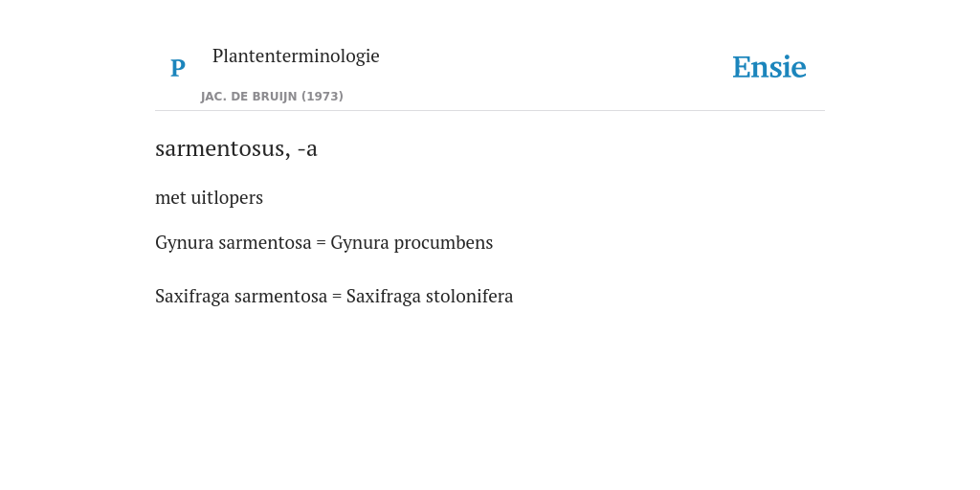Click the word uitlopers in the definition
The height and width of the screenshot is (490, 980).
[227, 197]
